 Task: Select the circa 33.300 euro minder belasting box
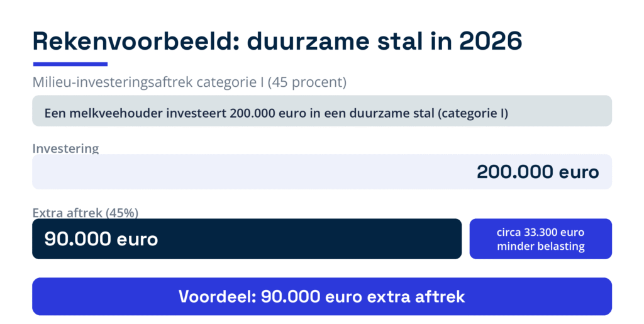coord(540,239)
